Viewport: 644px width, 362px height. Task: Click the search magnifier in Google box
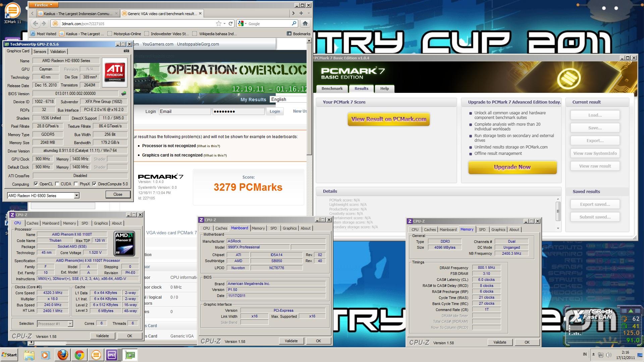coord(294,23)
